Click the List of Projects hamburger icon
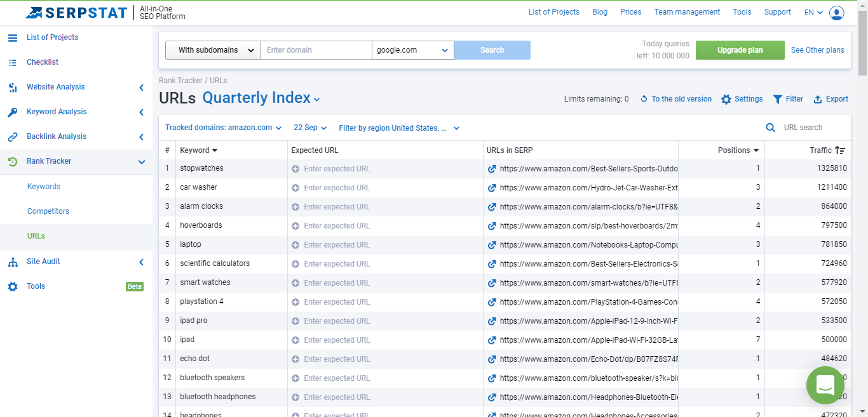This screenshot has height=417, width=868. tap(13, 37)
